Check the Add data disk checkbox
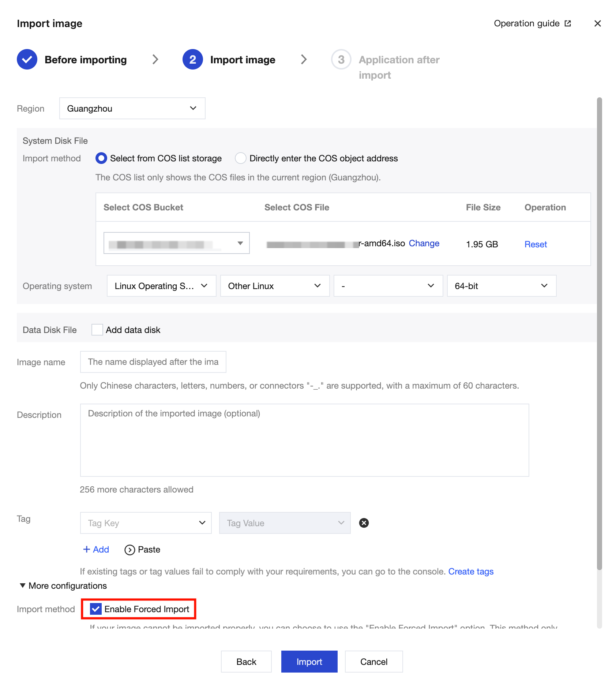 (x=97, y=330)
